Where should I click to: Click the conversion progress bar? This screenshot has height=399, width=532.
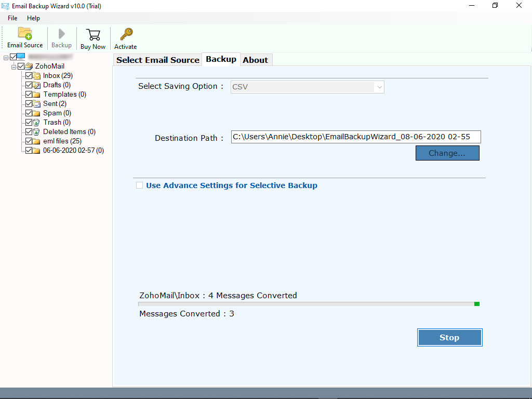pyautogui.click(x=309, y=304)
